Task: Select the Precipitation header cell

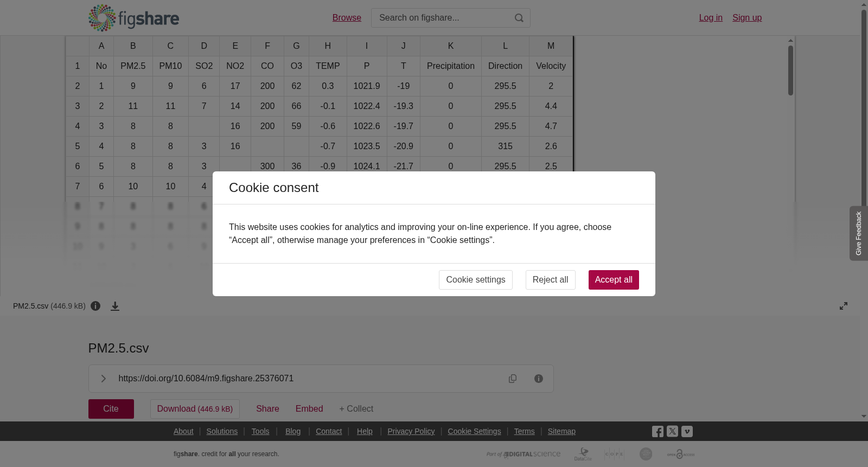Action: point(450,66)
